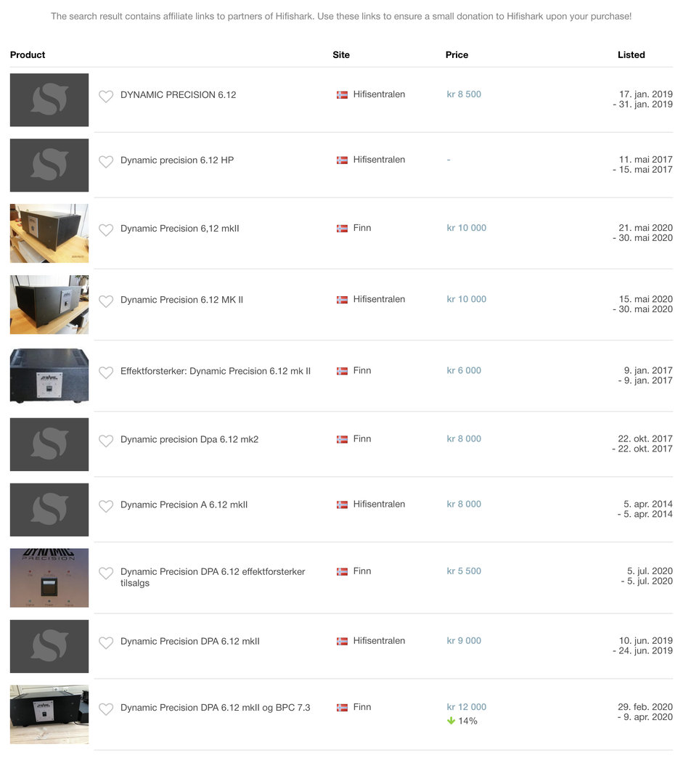
Task: Open Dynamic Precision 6,12 mkII listing link
Action: [179, 229]
